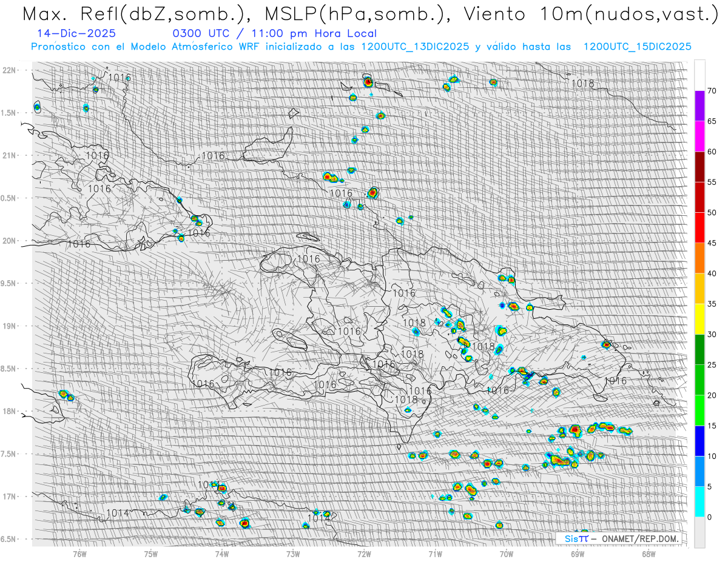Viewport: 728px width, 562px height.
Task: Click the colorbar value '20'
Action: coord(712,395)
